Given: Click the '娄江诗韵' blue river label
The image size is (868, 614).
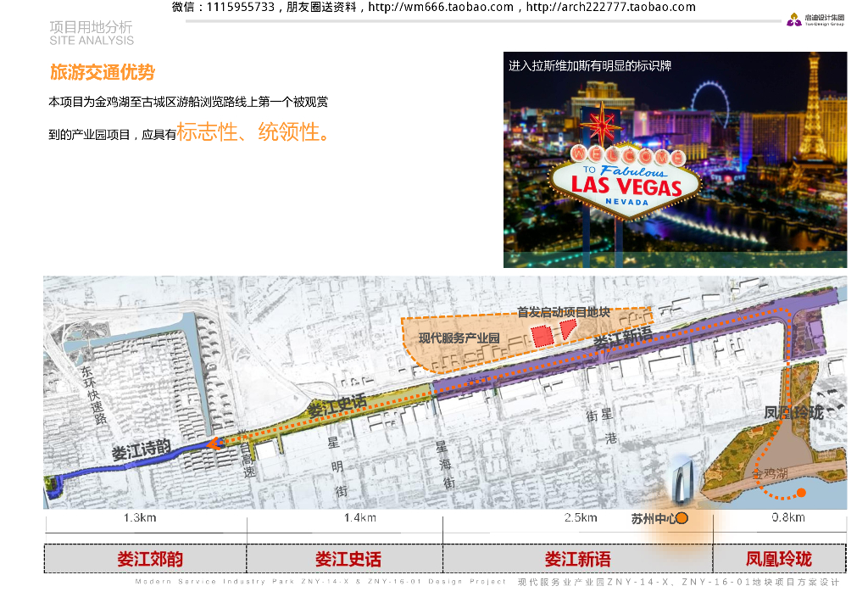Looking at the screenshot, I should pyautogui.click(x=142, y=450).
